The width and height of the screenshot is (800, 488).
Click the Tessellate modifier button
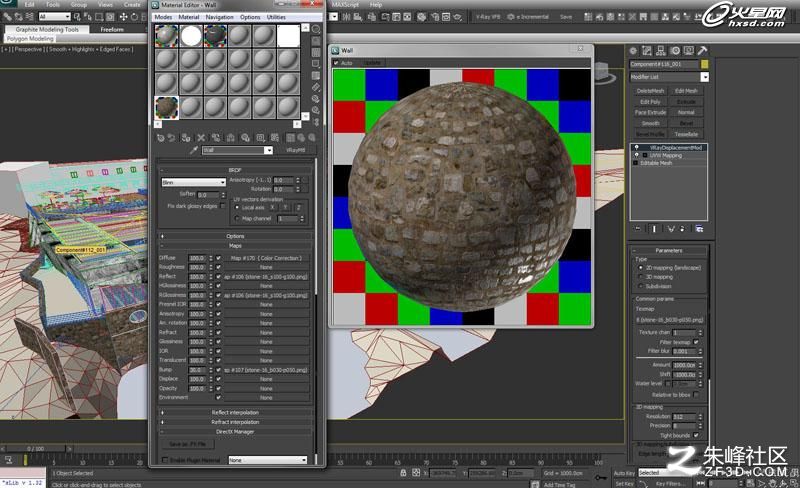click(686, 134)
